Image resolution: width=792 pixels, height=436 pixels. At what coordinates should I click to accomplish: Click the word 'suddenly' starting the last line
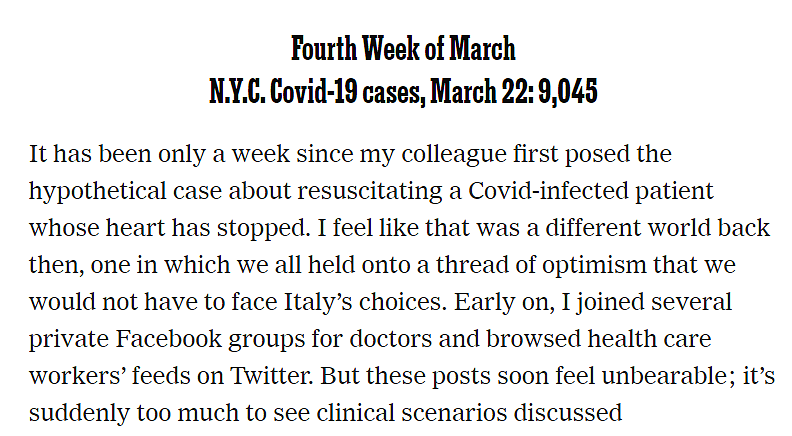pyautogui.click(x=79, y=413)
